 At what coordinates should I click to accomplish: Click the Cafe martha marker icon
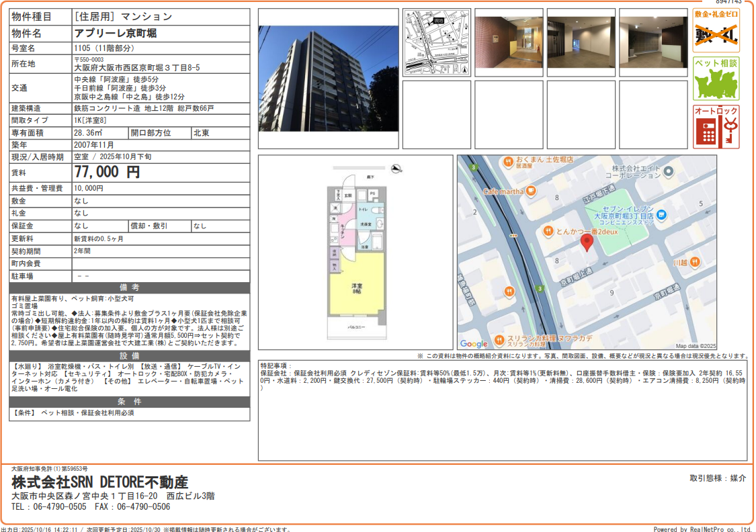coord(531,191)
